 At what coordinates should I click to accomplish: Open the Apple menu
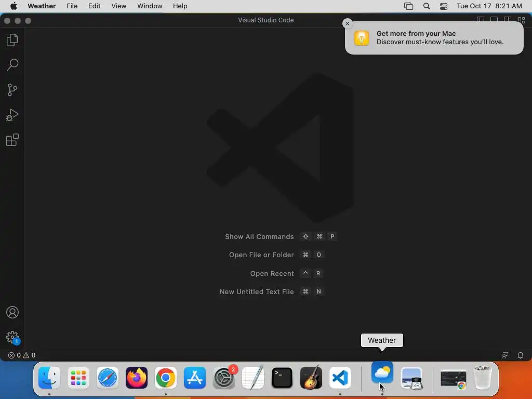pyautogui.click(x=14, y=6)
